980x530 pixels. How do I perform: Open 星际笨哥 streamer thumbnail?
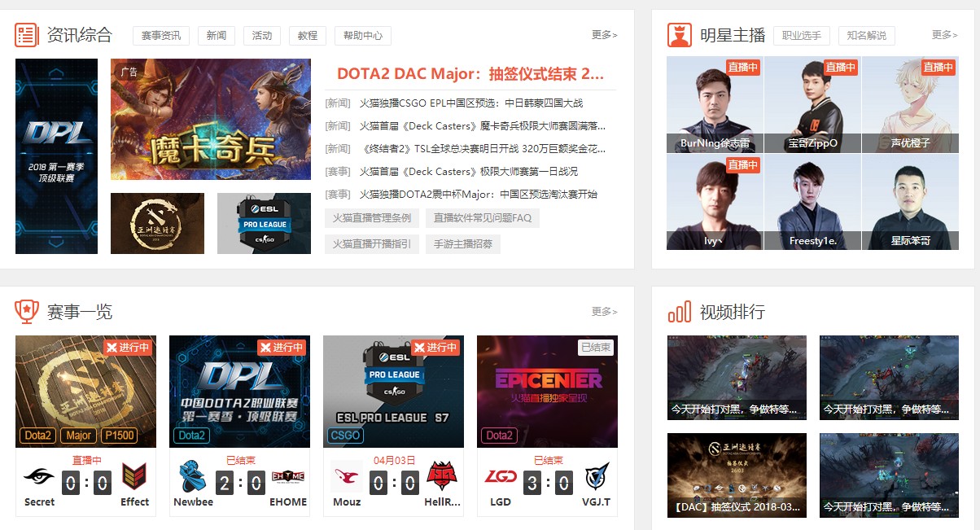click(910, 202)
